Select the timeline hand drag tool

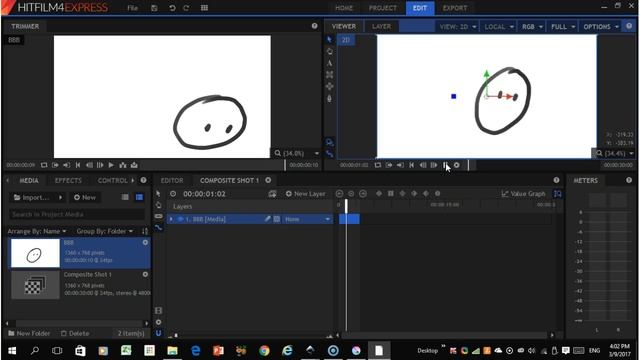click(x=158, y=205)
